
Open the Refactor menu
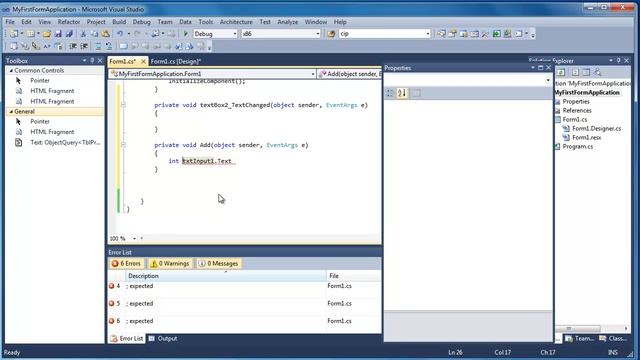point(69,22)
